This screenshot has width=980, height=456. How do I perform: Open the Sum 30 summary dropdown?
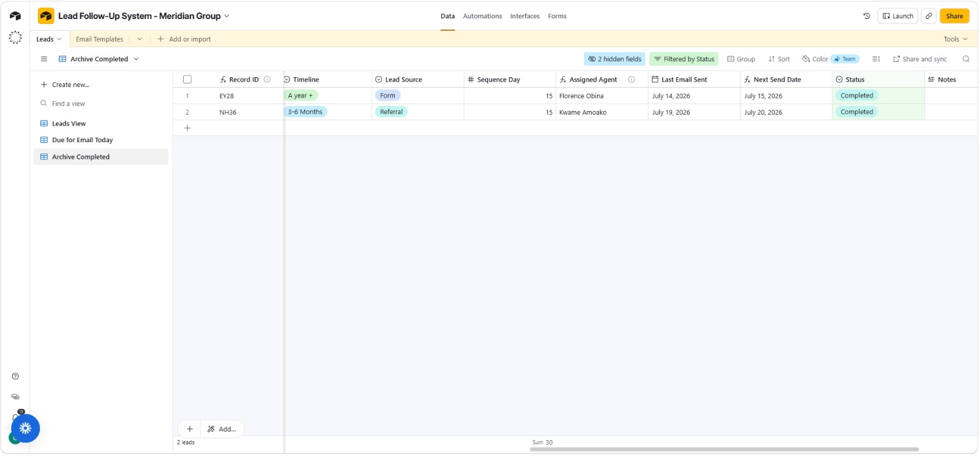point(542,443)
